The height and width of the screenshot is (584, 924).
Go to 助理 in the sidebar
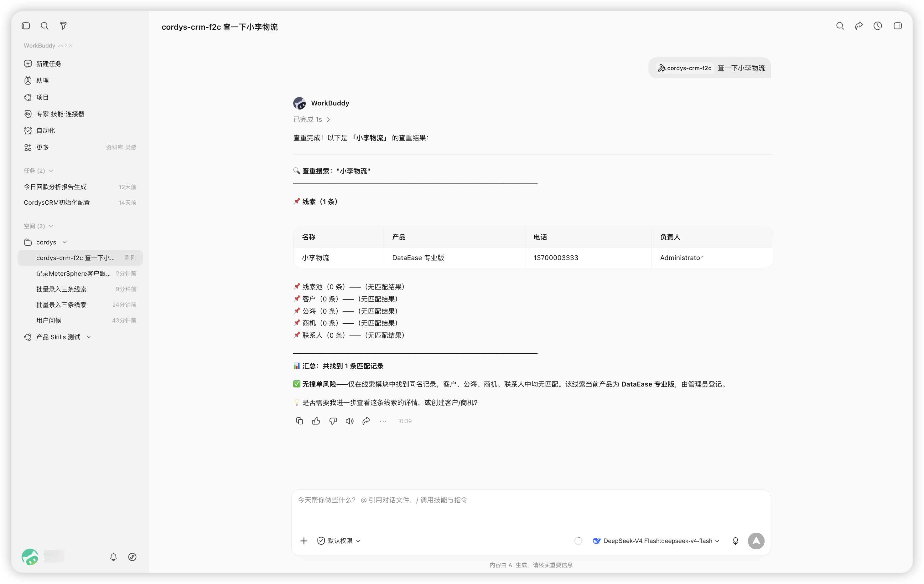click(80, 80)
